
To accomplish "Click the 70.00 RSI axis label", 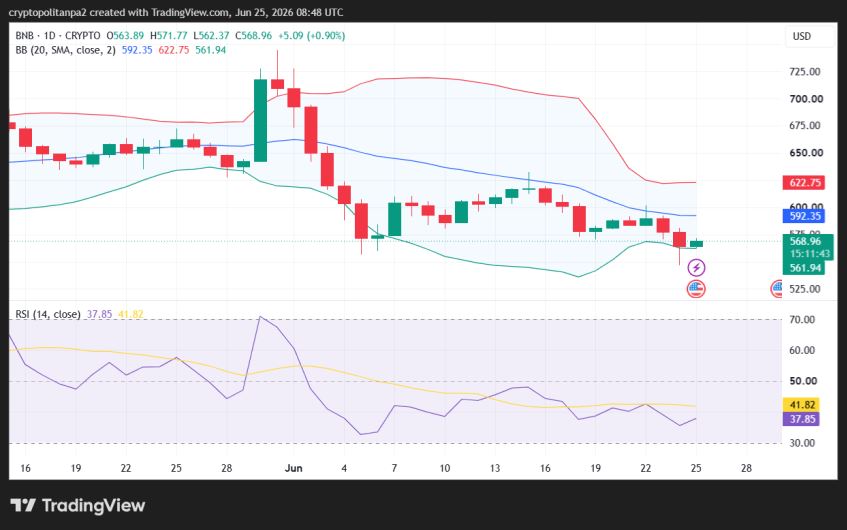I will click(x=802, y=320).
